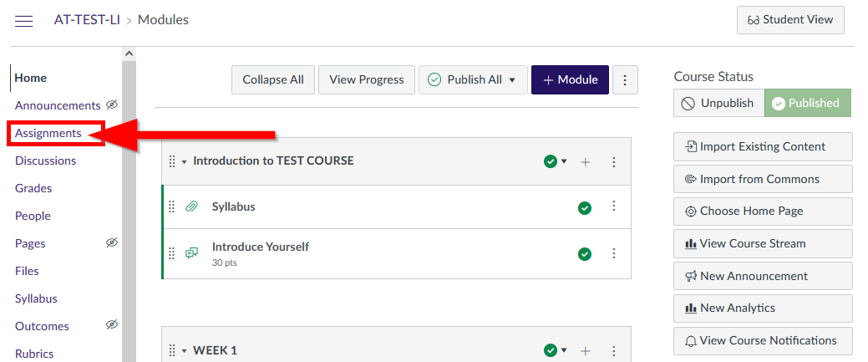Open the hamburger navigation menu
The image size is (868, 362).
(23, 21)
